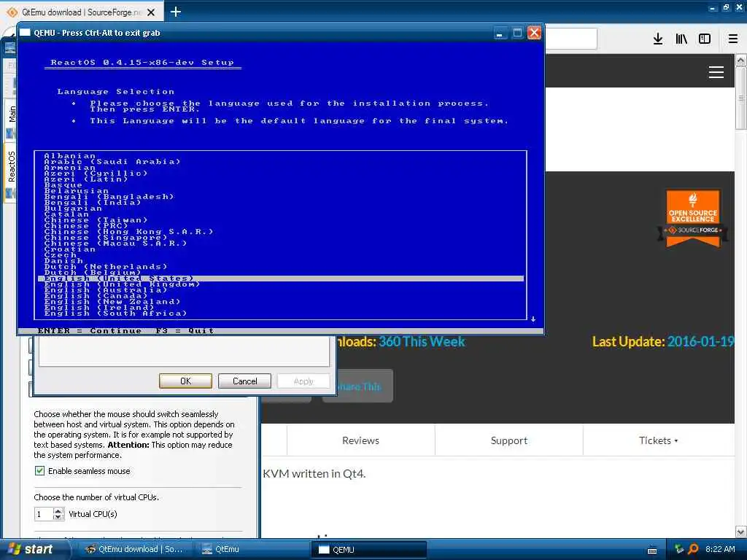This screenshot has height=560, width=747.
Task: Decrease the Virtual CPU count stepper
Action: (58, 517)
